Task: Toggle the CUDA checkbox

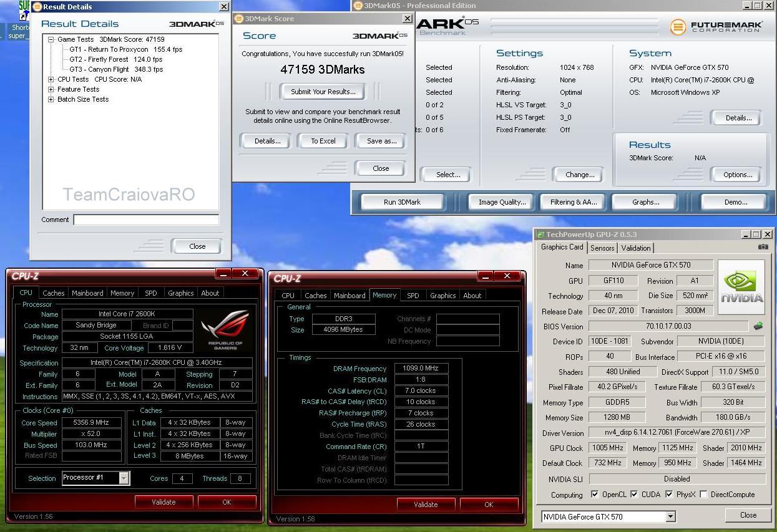Action: pos(634,495)
